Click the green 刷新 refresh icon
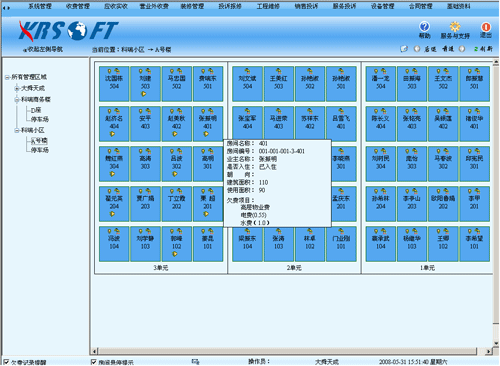This screenshot has width=500, height=366. pos(476,49)
